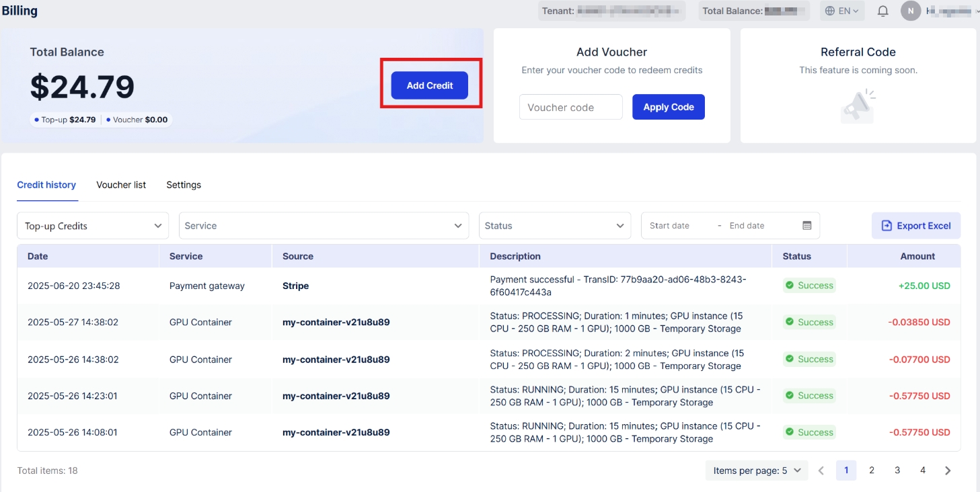This screenshot has height=492, width=980.
Task: Open the Settings tab
Action: [184, 185]
